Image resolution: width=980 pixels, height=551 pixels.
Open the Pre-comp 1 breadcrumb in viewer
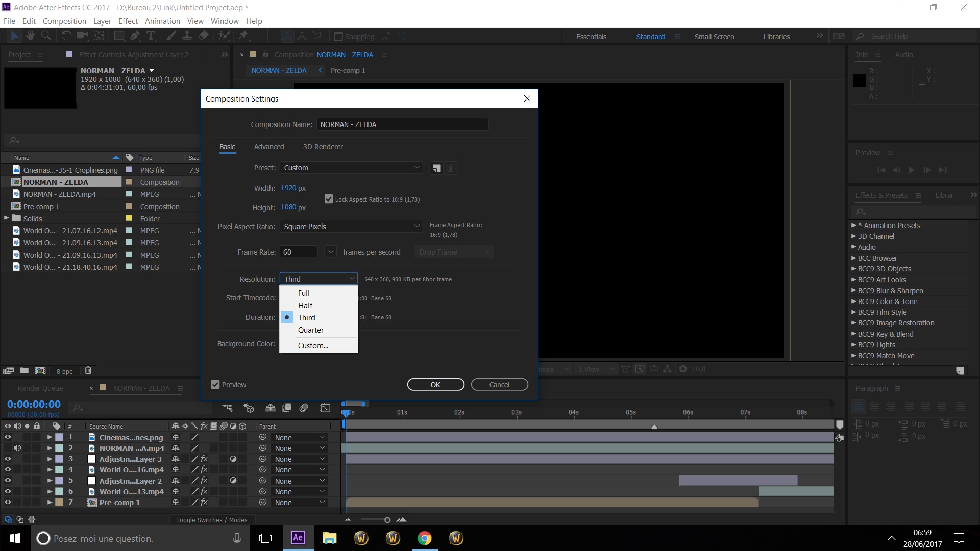tap(348, 71)
